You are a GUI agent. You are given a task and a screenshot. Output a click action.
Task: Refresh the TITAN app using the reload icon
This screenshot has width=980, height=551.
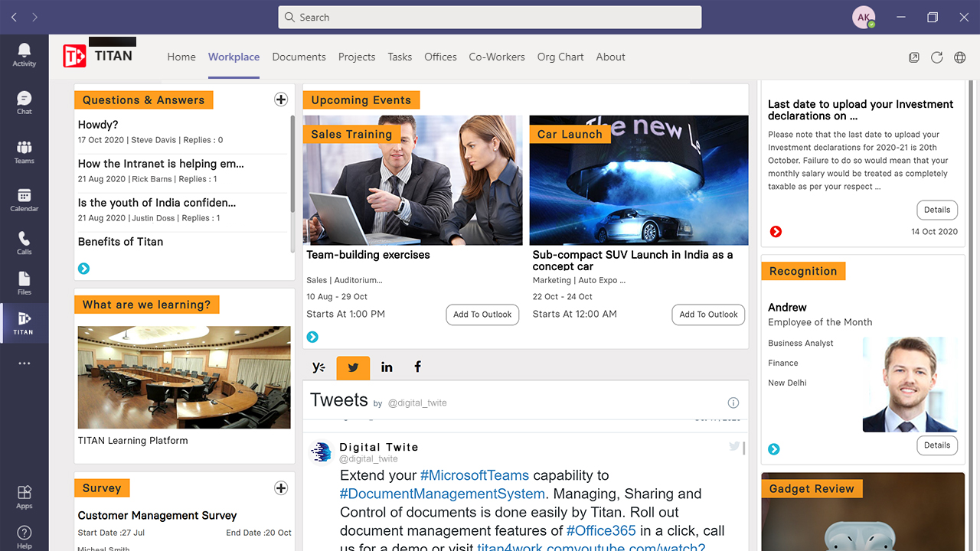[936, 57]
